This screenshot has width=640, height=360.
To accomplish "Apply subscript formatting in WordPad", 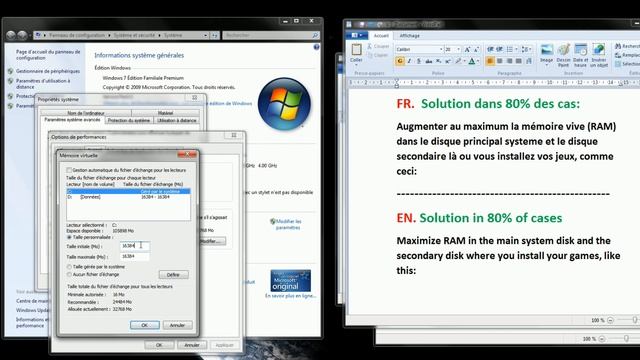I will pyautogui.click(x=438, y=61).
